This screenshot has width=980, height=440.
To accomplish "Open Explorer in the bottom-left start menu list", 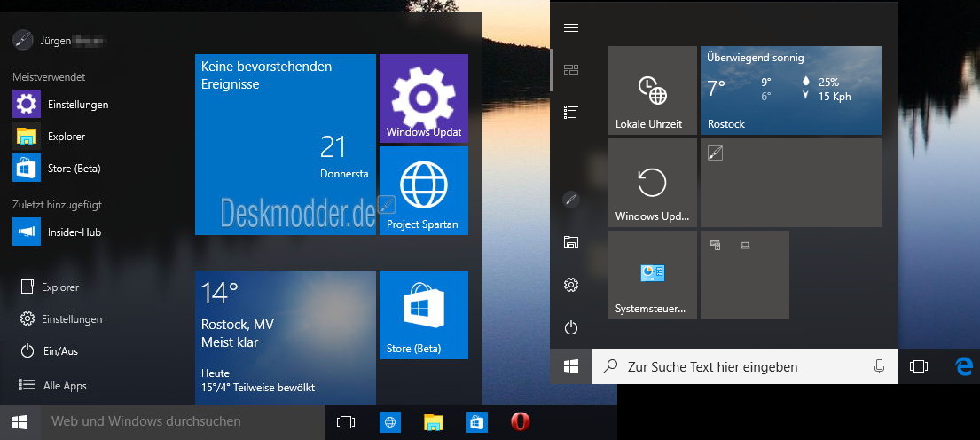I will tap(50, 287).
